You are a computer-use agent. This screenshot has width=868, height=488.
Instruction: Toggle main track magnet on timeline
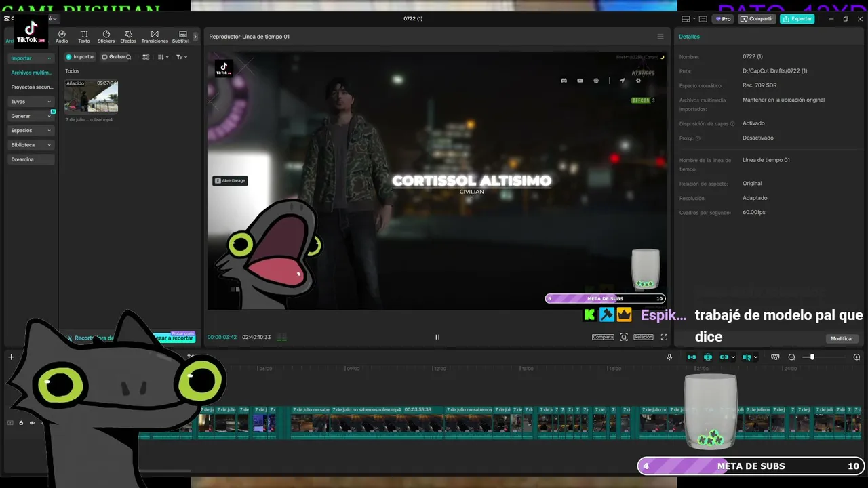(692, 357)
